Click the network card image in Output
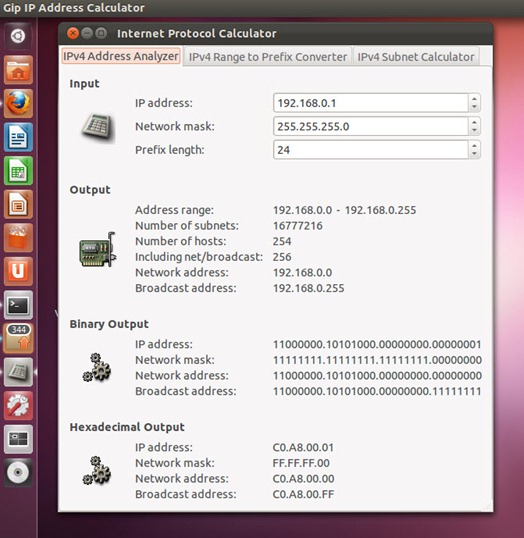The height and width of the screenshot is (538, 524). tap(98, 249)
